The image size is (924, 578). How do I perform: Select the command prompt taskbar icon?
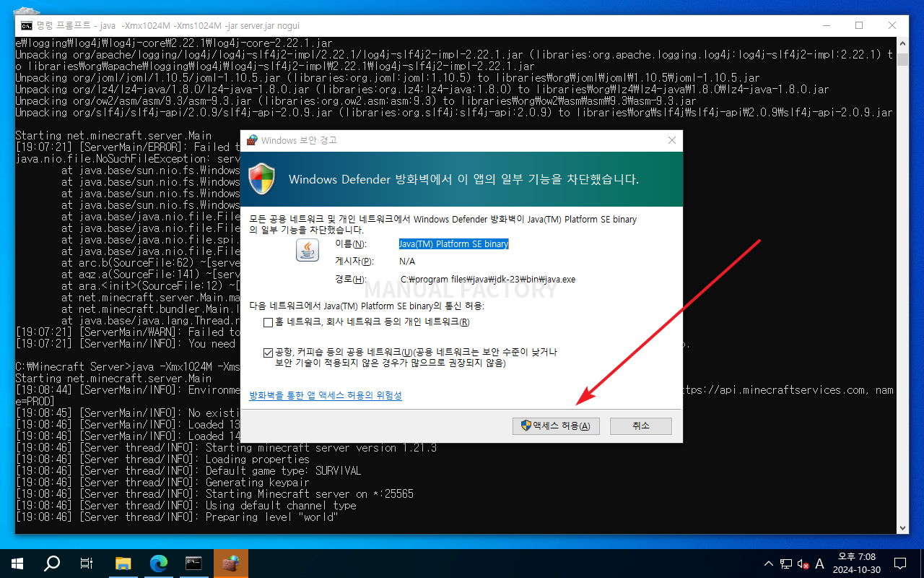[x=193, y=564]
